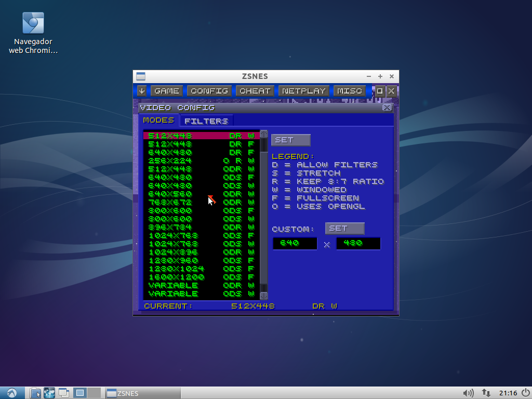Click the volume speaker icon in system tray
Screen dimensions: 532x399
coord(468,393)
